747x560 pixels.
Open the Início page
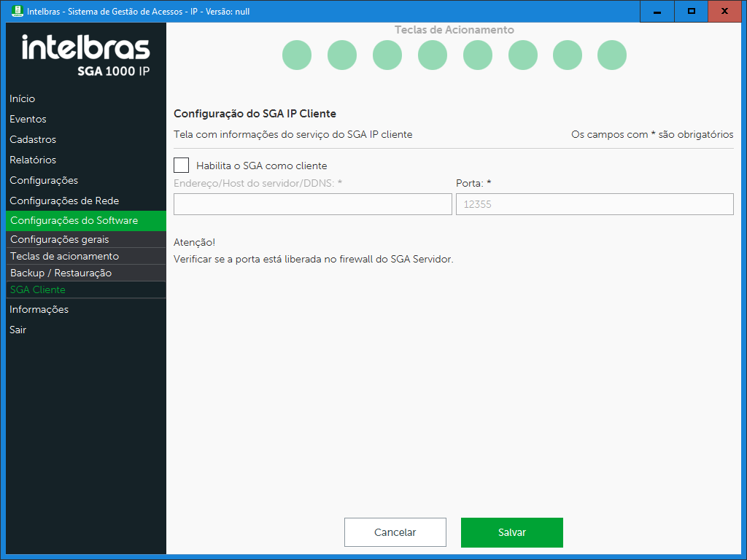click(x=23, y=98)
